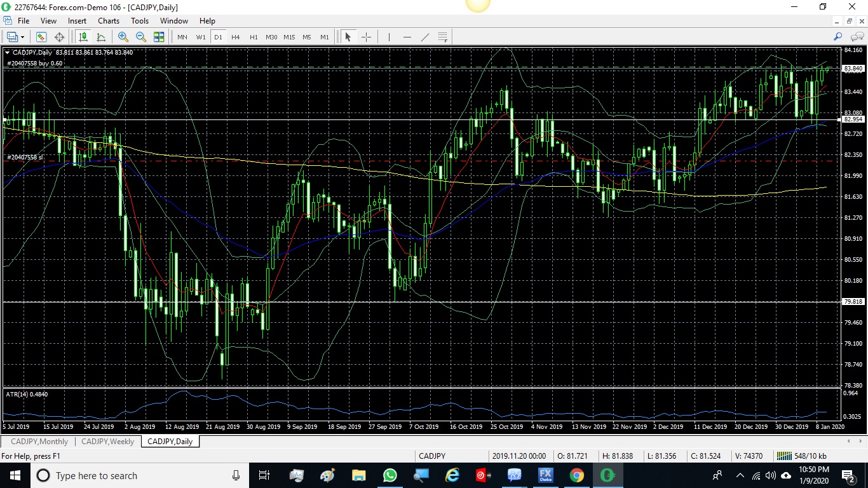Pick the Trendline drawing tool

click(425, 37)
